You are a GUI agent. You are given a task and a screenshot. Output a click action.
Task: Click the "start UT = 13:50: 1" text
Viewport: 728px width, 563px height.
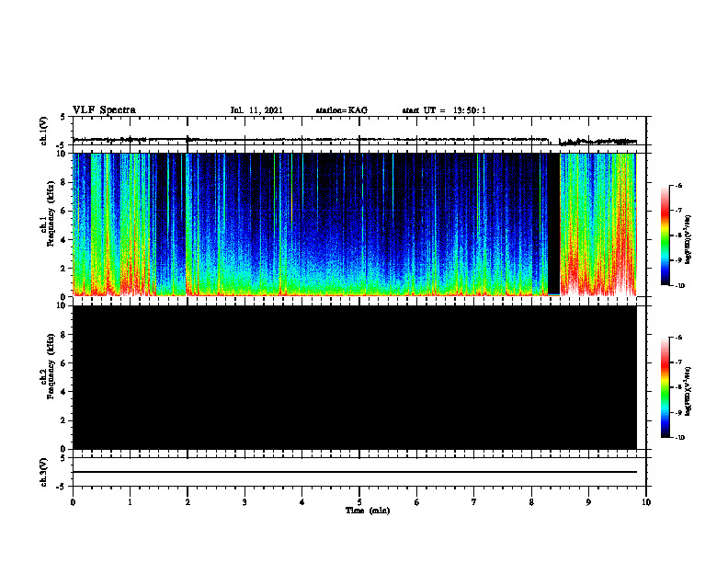[444, 110]
